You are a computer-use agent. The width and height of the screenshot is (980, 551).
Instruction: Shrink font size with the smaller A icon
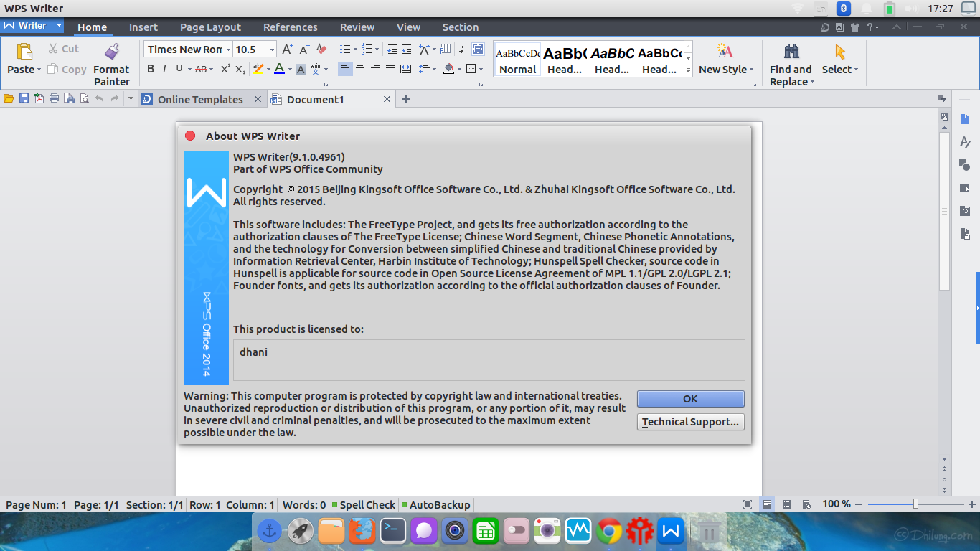[304, 50]
